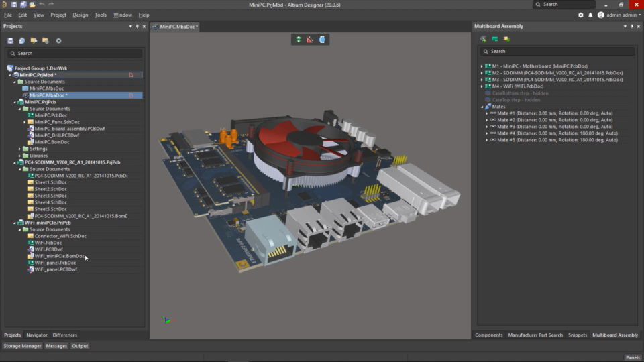Select the red measure tool in 3D view toolbar
Image resolution: width=644 pixels, height=362 pixels.
(310, 40)
